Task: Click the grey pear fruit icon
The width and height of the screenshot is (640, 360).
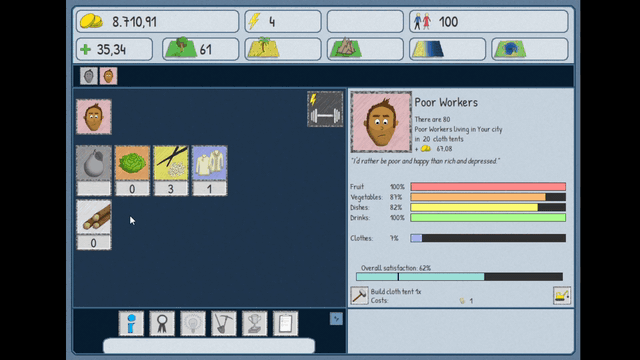Action: (94, 163)
